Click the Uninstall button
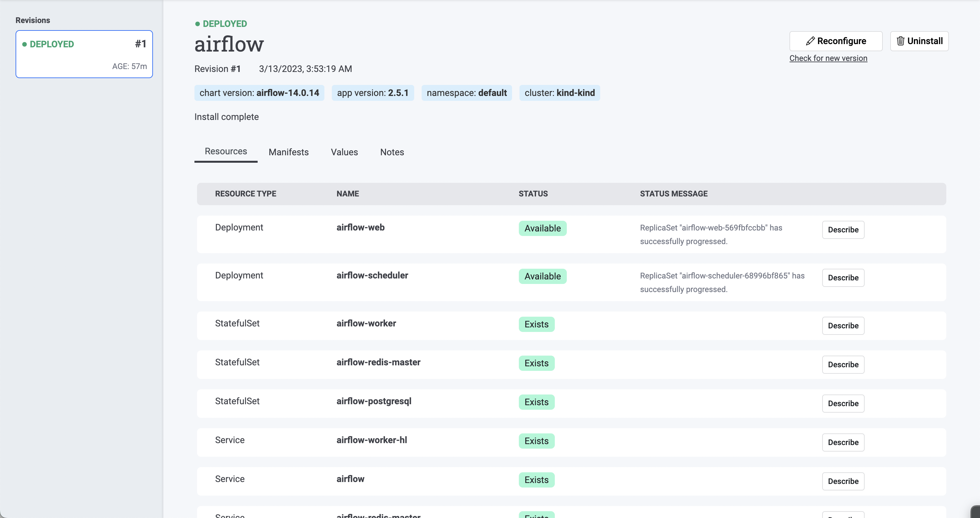 [919, 41]
